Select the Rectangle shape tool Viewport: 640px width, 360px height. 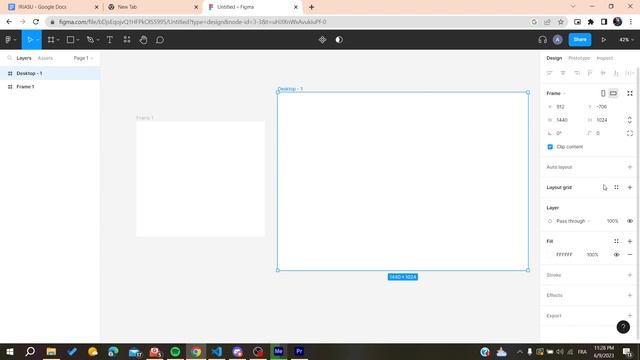click(71, 40)
